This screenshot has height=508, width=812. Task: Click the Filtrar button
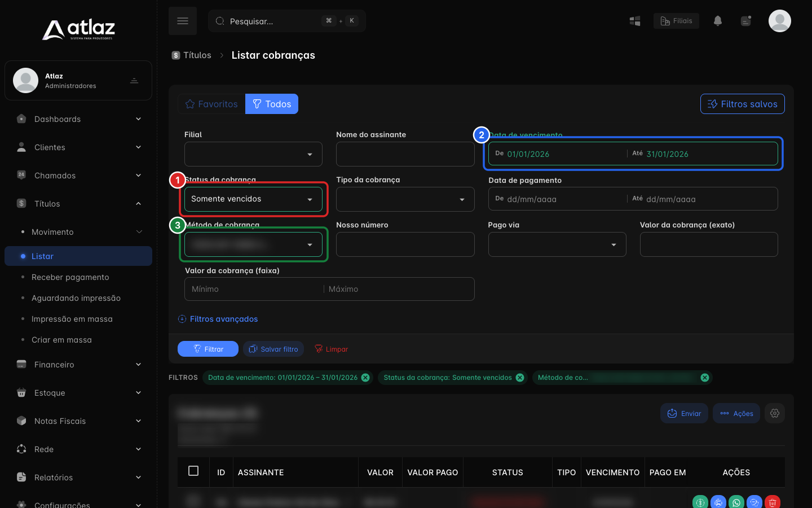click(x=208, y=349)
